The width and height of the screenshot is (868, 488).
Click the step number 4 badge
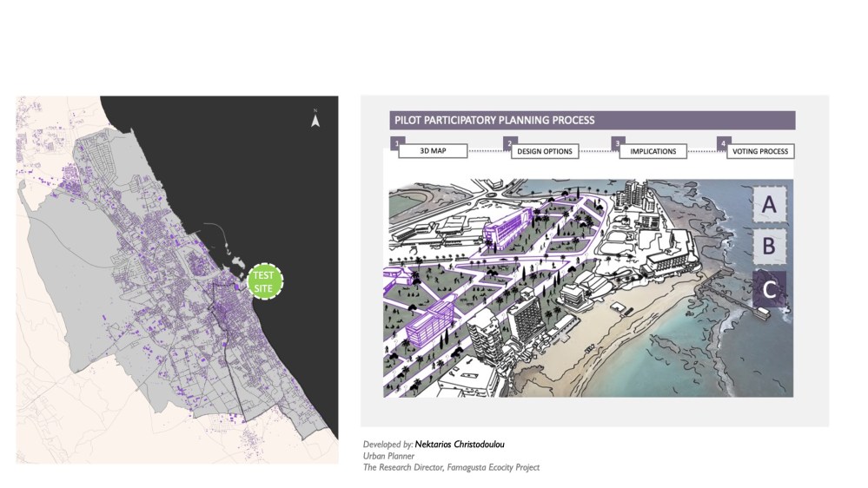(723, 142)
